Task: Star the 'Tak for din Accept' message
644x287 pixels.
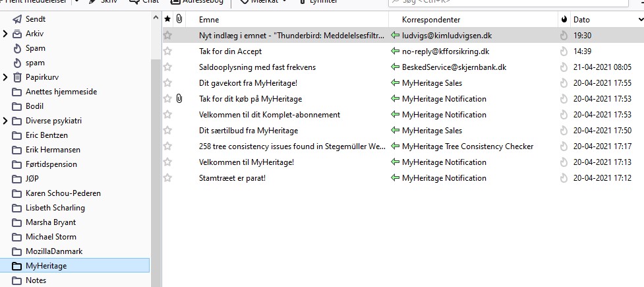Action: pyautogui.click(x=167, y=51)
